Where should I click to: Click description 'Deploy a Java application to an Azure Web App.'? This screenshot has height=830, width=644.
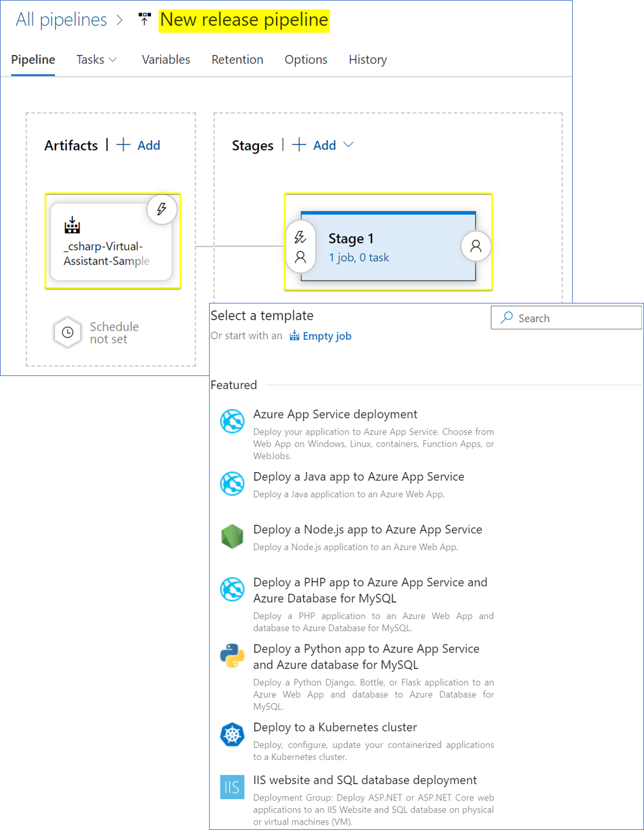pos(349,494)
